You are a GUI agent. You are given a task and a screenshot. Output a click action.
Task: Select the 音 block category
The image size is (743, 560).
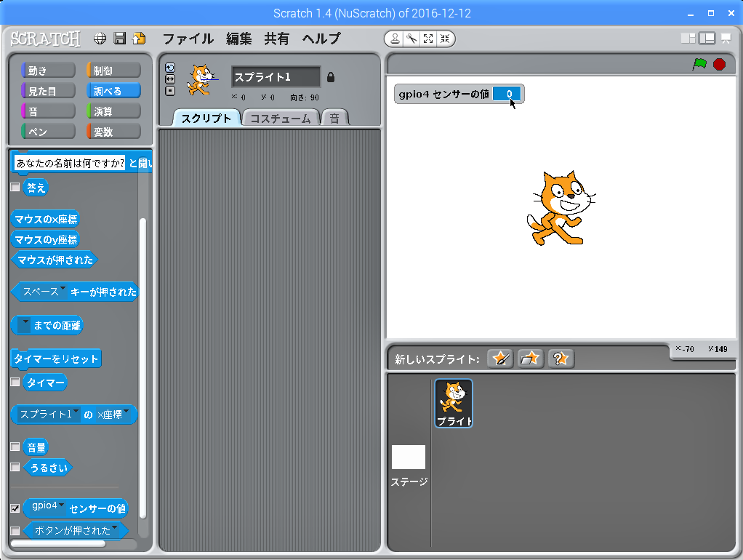click(x=48, y=111)
